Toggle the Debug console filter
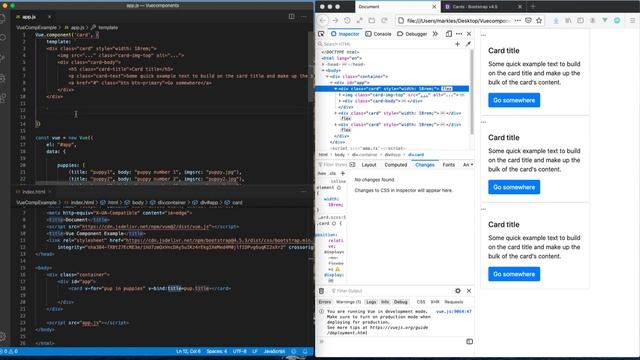The image size is (640, 360). click(401, 302)
